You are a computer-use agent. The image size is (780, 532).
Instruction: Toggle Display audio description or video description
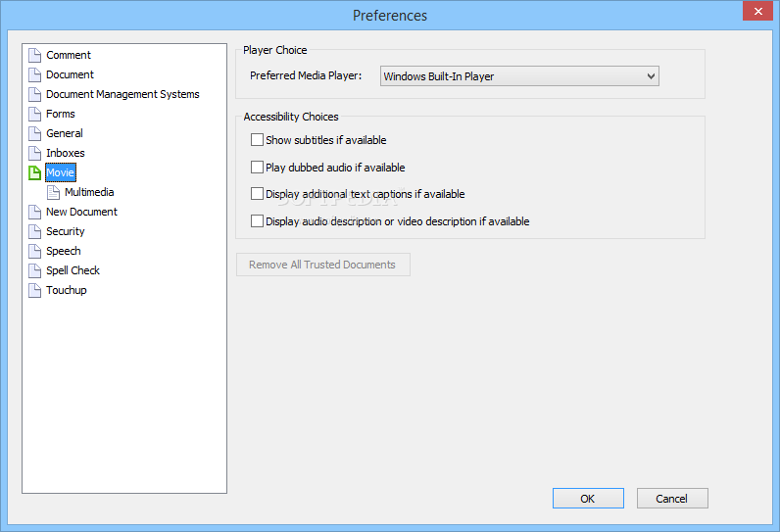(x=257, y=220)
